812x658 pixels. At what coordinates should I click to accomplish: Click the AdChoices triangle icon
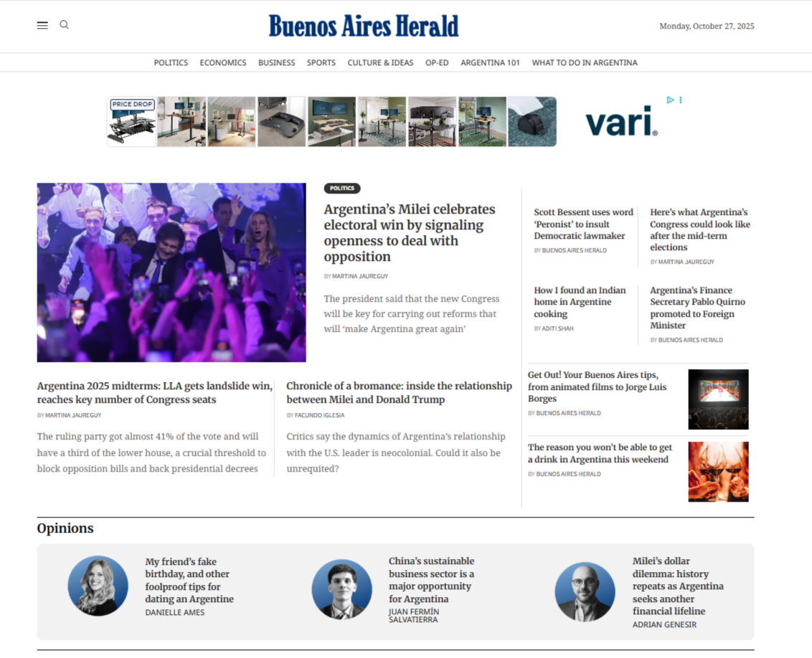click(x=670, y=100)
